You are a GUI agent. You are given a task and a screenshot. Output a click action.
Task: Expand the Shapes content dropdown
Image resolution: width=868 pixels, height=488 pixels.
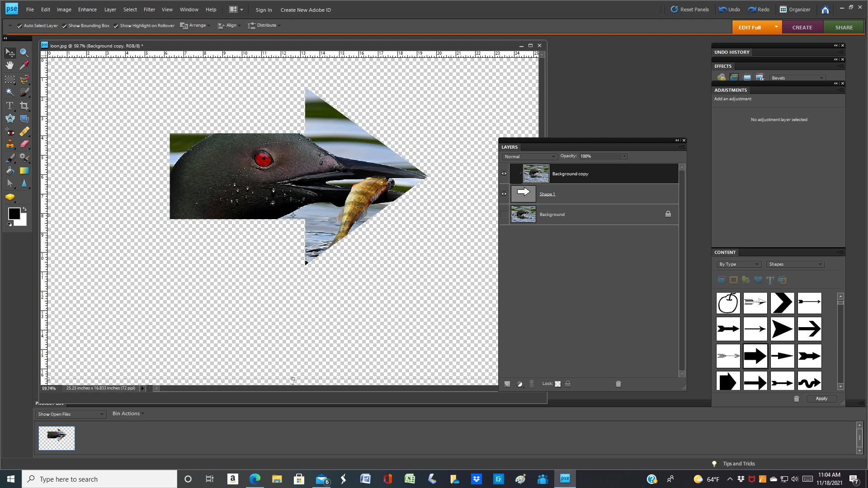tap(795, 264)
